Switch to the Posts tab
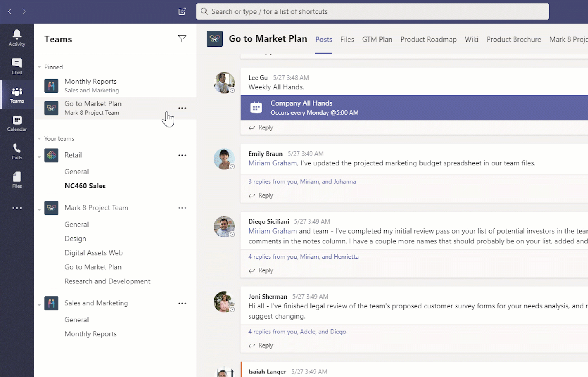The width and height of the screenshot is (588, 377). (x=324, y=39)
